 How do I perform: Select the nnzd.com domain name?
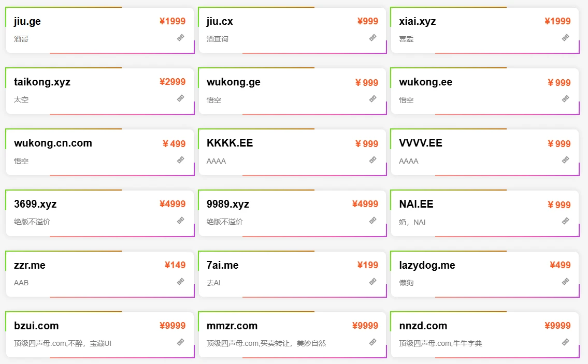click(x=423, y=326)
